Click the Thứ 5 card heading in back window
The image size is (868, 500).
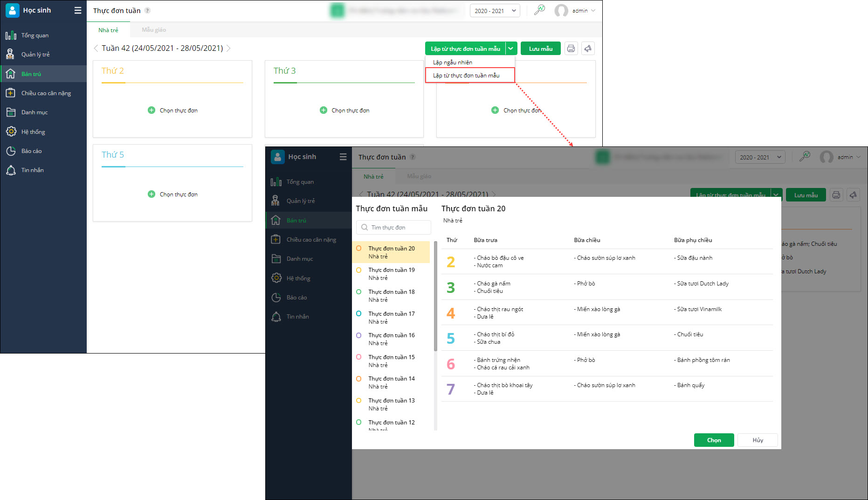pyautogui.click(x=113, y=155)
